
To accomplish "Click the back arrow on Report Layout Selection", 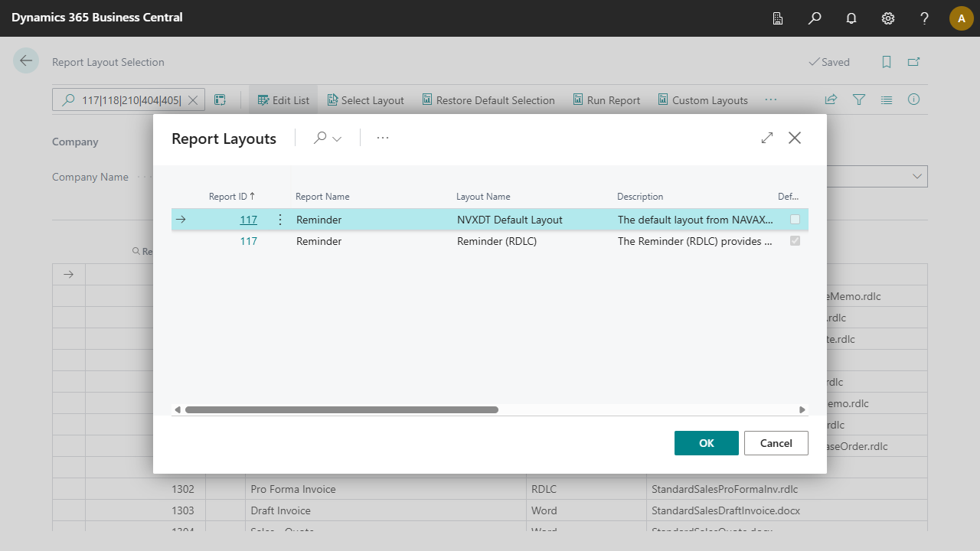I will pos(26,61).
